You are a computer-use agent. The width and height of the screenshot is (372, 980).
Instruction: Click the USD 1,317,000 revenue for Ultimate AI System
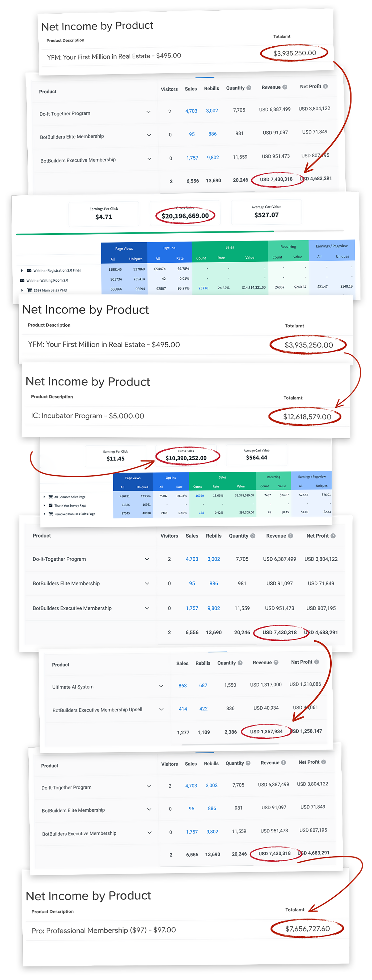tap(266, 684)
